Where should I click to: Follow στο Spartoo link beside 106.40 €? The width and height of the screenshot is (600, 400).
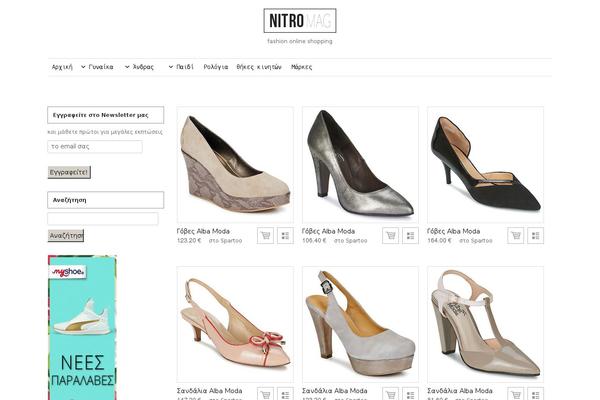(x=351, y=241)
